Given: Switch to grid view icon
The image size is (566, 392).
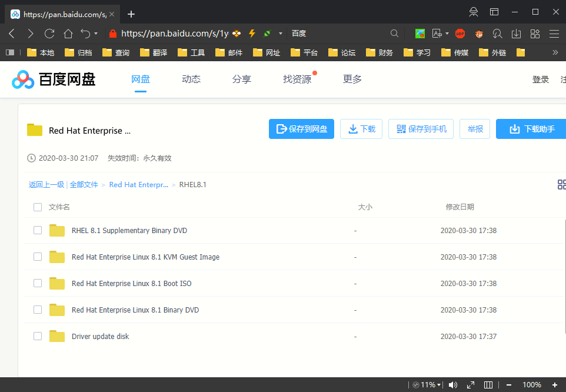Looking at the screenshot, I should tap(562, 184).
